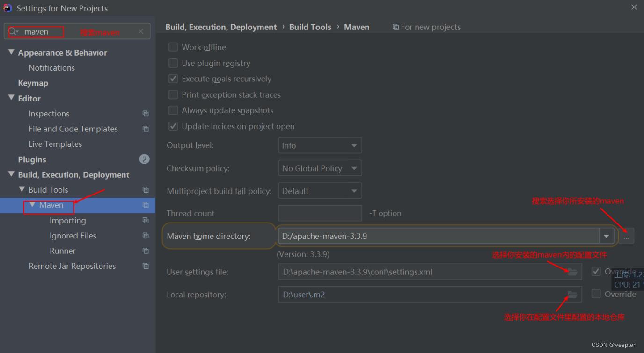Screen dimensions: 644x353
Task: Collapse the Editor section
Action: point(12,98)
